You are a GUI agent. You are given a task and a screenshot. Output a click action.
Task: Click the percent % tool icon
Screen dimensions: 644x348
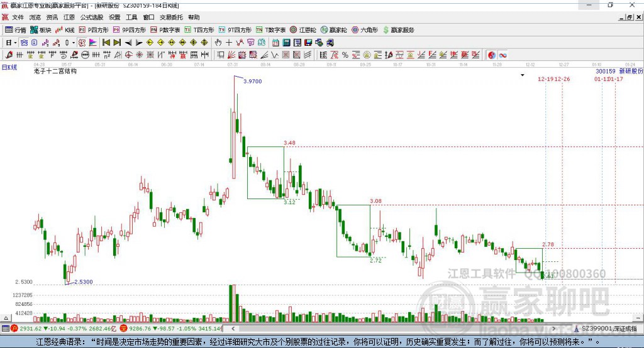point(345,55)
